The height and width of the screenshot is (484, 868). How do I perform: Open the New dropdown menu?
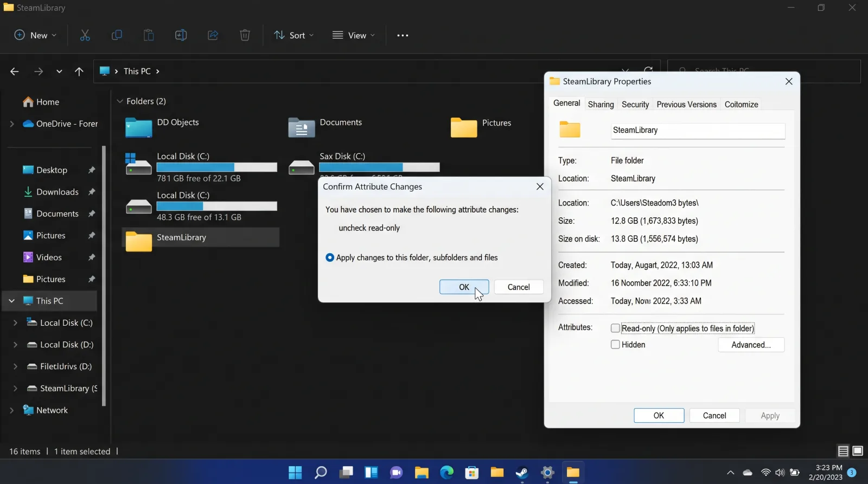(x=35, y=35)
